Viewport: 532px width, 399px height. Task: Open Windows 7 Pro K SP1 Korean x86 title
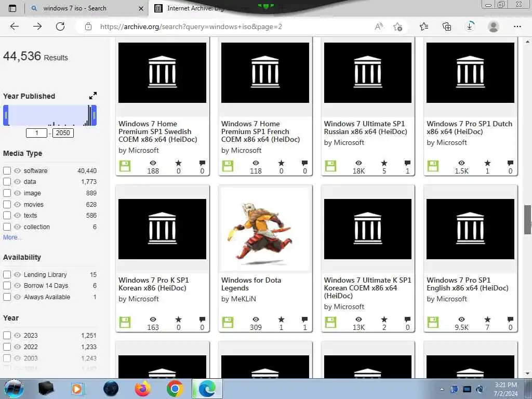pyautogui.click(x=154, y=284)
